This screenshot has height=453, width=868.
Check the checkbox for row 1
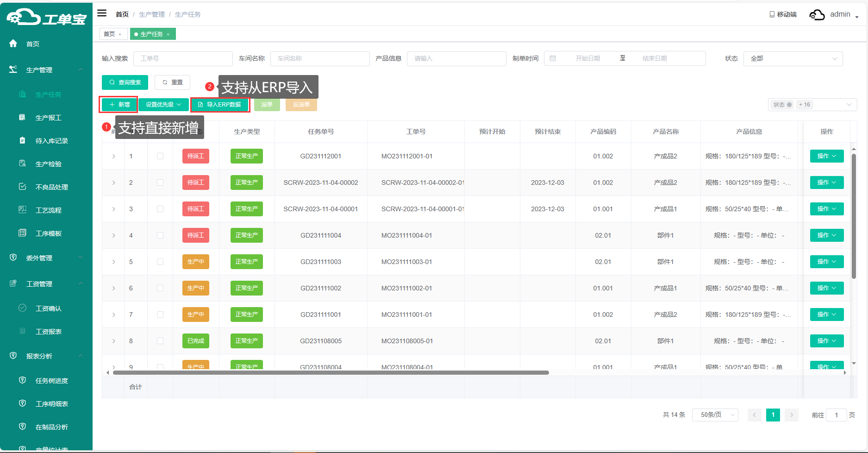pyautogui.click(x=160, y=156)
